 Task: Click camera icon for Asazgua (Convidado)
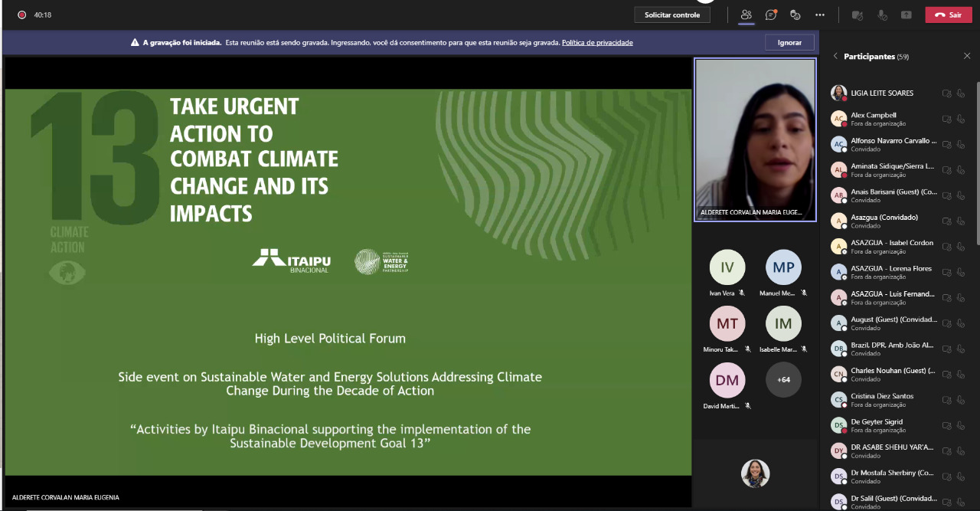947,221
